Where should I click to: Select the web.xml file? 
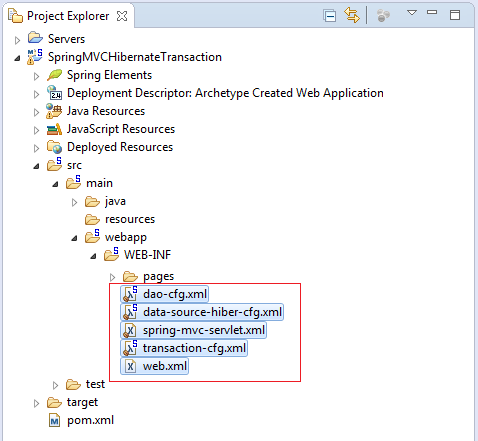pyautogui.click(x=154, y=366)
